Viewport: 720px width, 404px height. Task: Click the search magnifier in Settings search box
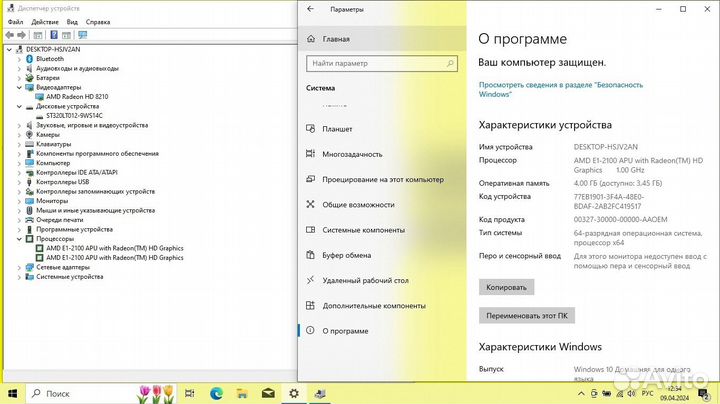coord(450,63)
